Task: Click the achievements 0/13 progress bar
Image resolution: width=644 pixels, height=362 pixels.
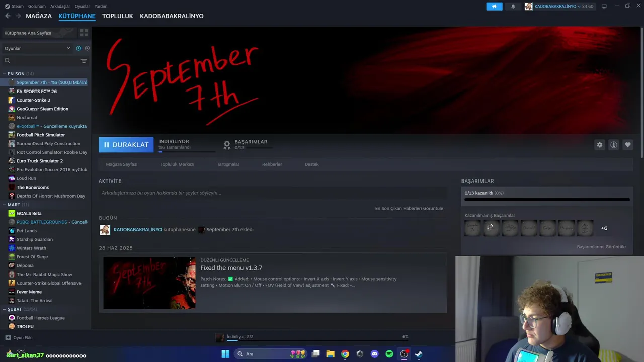Action: pos(547,200)
